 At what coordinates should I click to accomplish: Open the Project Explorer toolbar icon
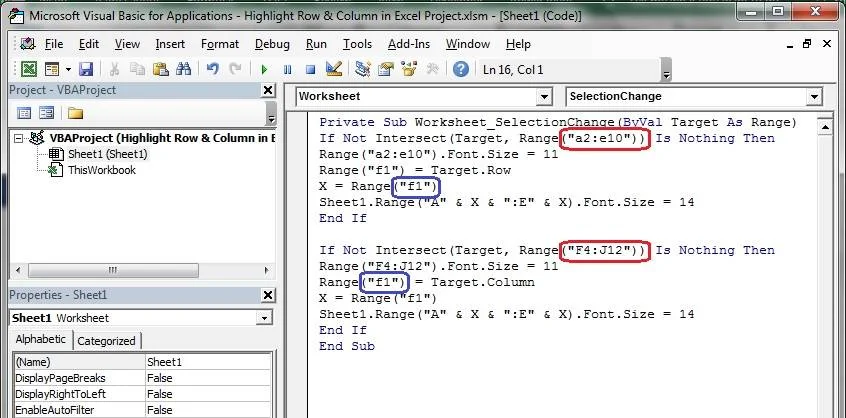(x=363, y=69)
